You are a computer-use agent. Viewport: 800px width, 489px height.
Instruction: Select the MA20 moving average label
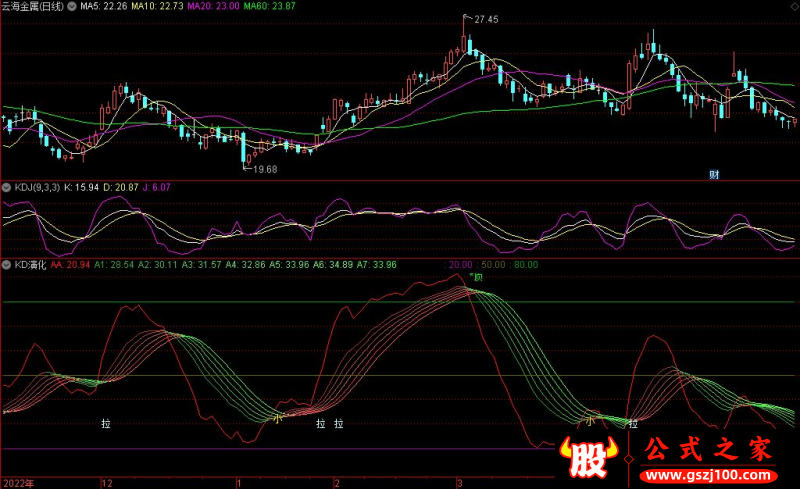[x=218, y=7]
